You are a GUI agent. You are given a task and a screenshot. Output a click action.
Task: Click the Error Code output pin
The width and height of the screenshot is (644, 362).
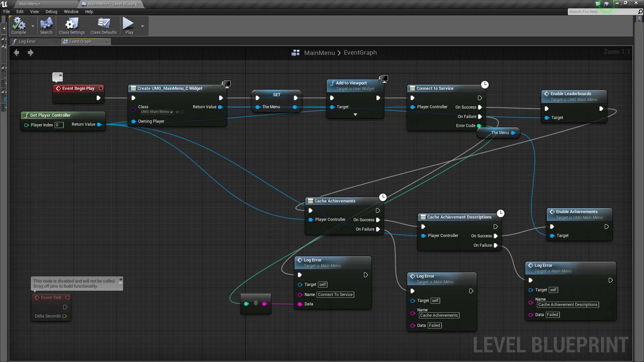tap(479, 126)
